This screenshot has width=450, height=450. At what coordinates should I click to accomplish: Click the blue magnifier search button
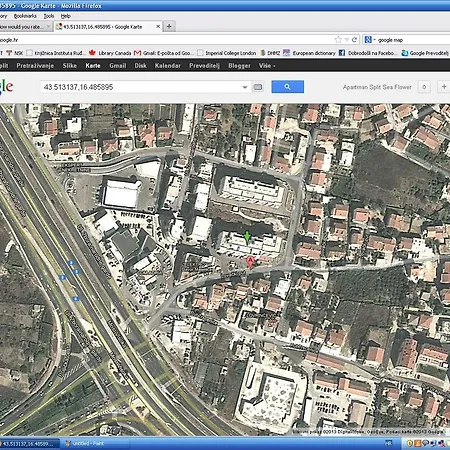point(287,87)
